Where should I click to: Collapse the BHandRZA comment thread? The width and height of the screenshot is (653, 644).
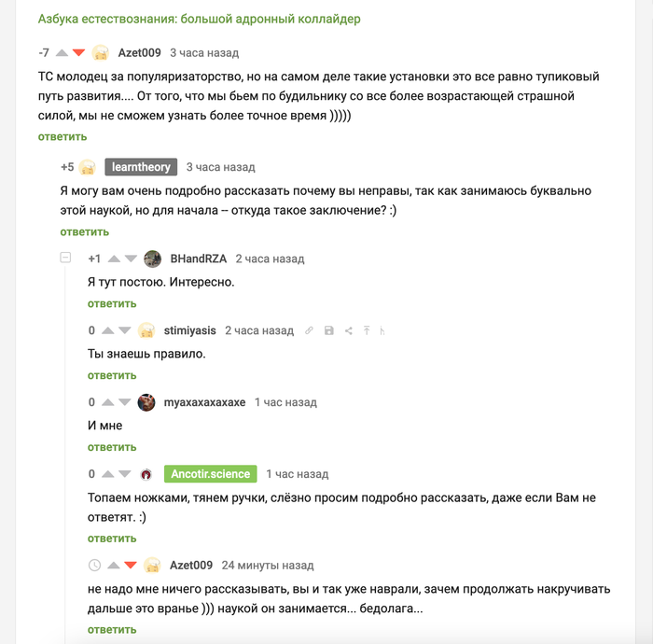pyautogui.click(x=65, y=259)
